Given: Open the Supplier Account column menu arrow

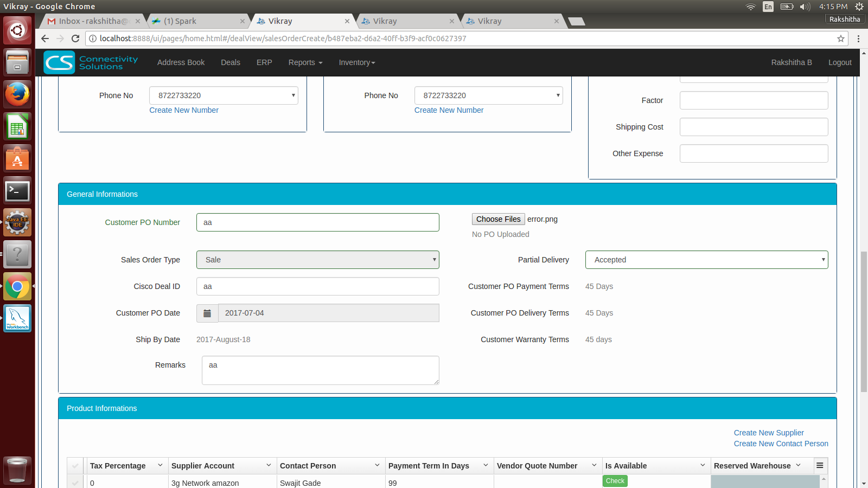Looking at the screenshot, I should 269,465.
